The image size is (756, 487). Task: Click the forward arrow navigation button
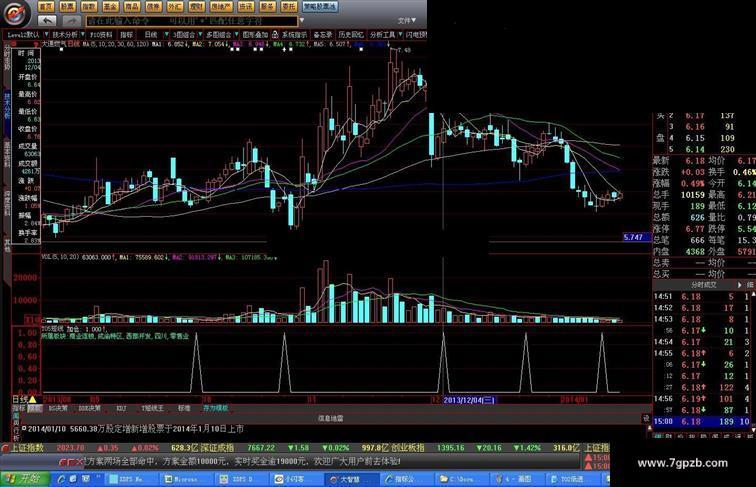coord(71,21)
